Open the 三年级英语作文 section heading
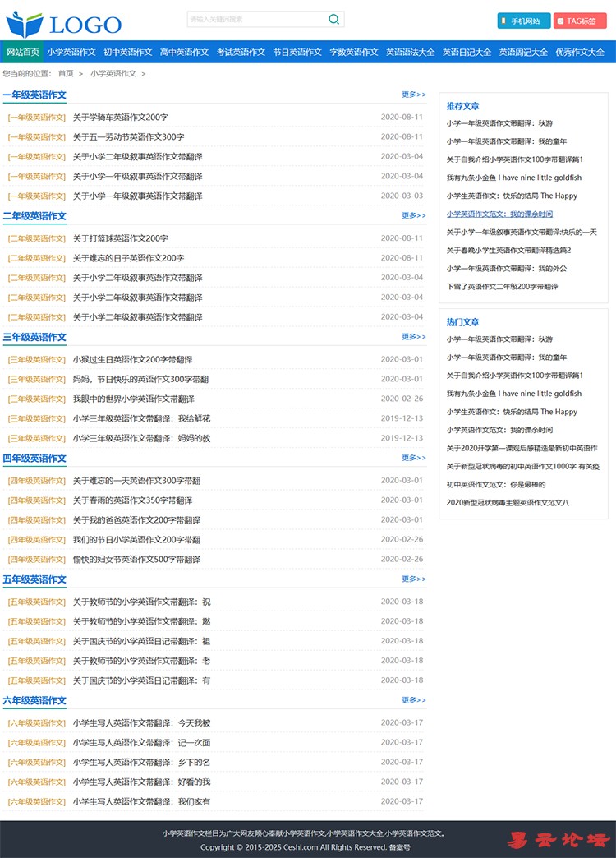This screenshot has height=858, width=616. (x=34, y=337)
